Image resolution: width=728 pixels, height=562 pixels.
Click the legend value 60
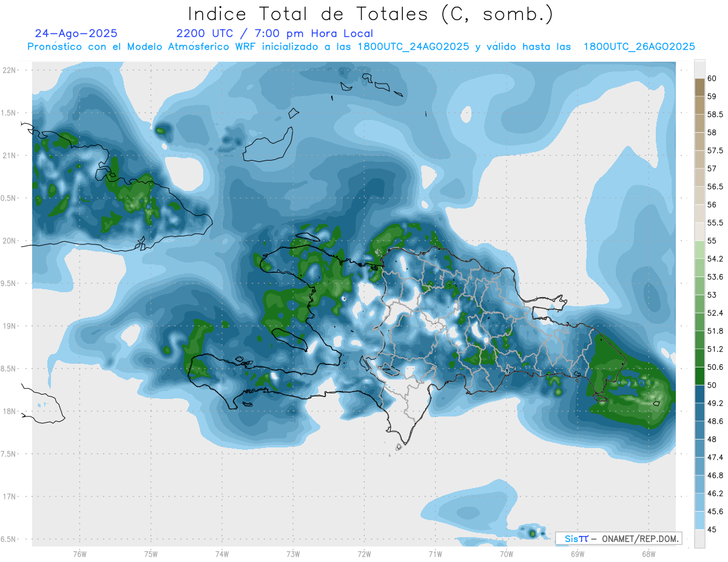point(712,78)
